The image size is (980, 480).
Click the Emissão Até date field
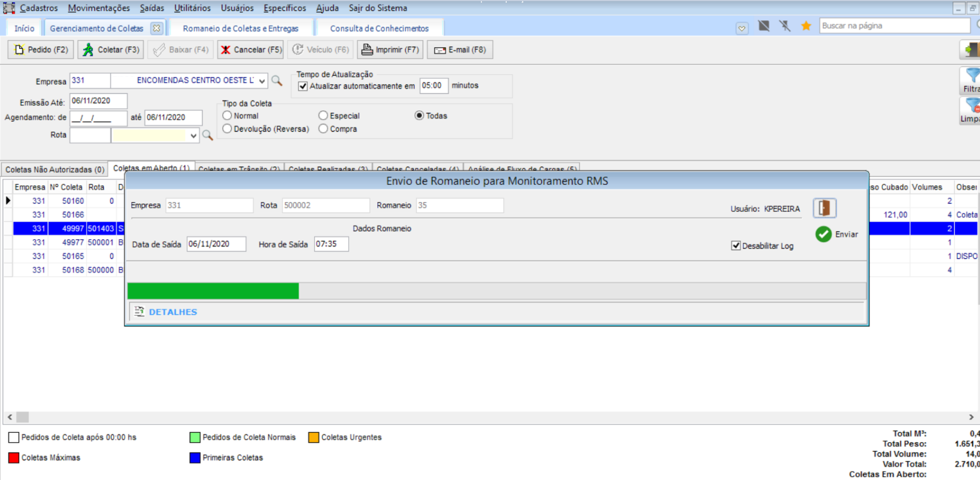coord(98,101)
